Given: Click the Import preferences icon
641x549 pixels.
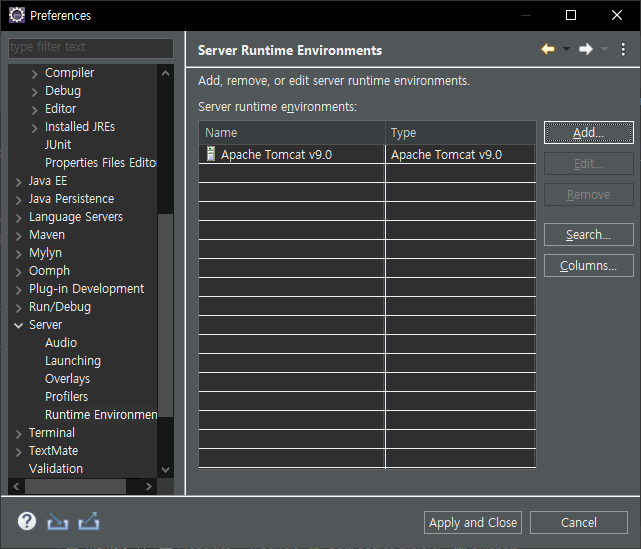Looking at the screenshot, I should [57, 522].
